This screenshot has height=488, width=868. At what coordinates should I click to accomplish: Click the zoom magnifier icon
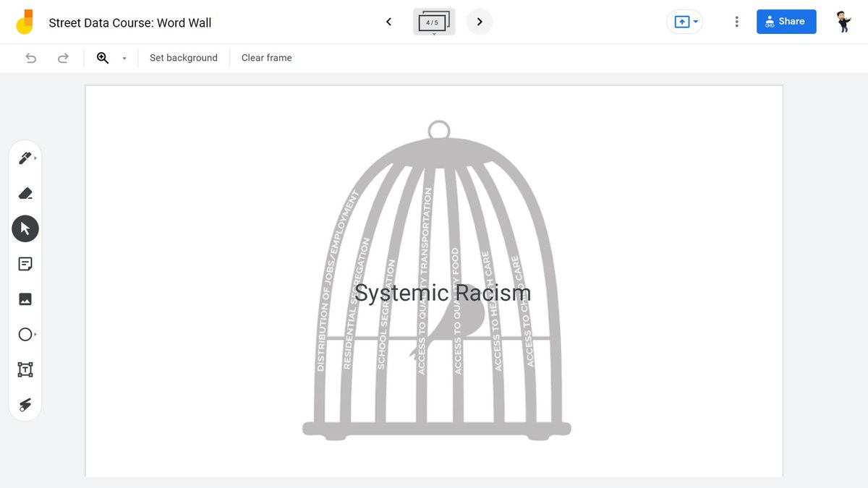103,58
